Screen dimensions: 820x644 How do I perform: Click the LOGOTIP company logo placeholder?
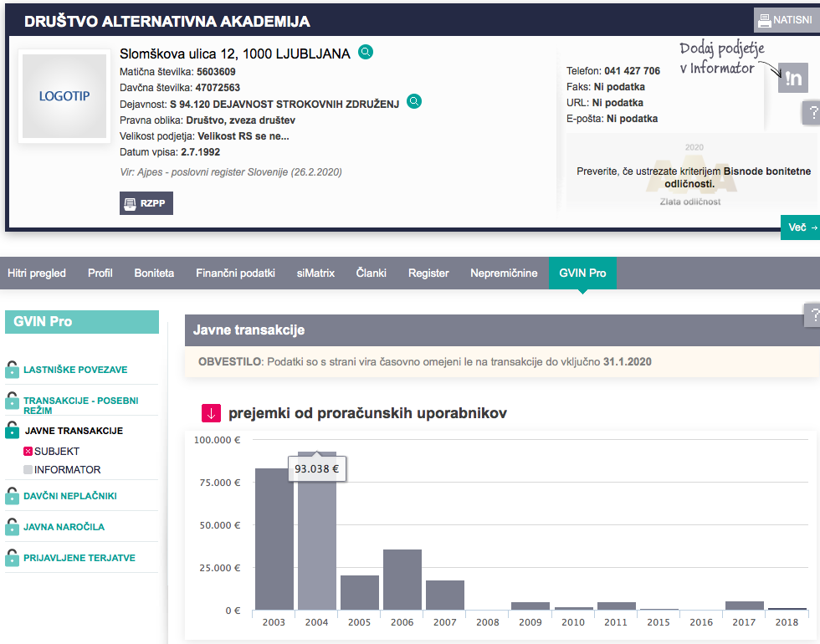pos(64,96)
